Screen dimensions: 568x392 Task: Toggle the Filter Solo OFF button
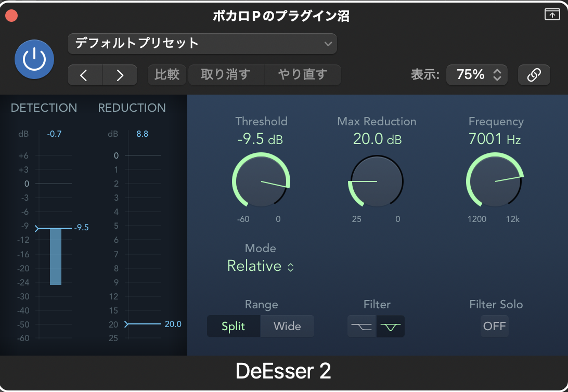click(495, 326)
